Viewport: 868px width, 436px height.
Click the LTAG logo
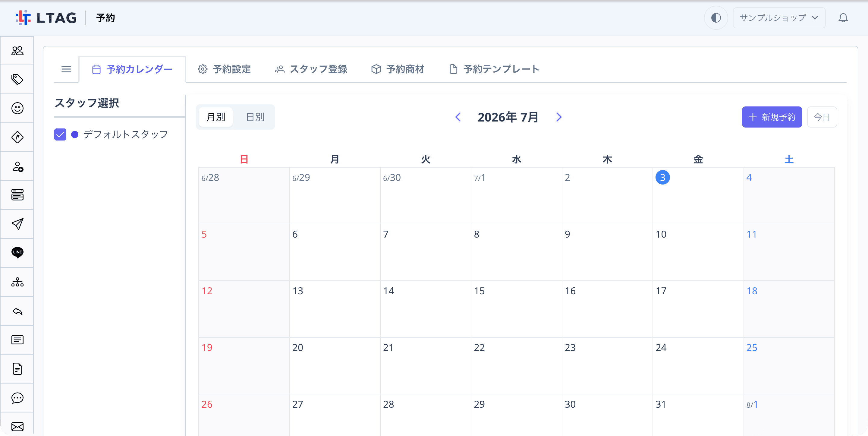pos(46,17)
